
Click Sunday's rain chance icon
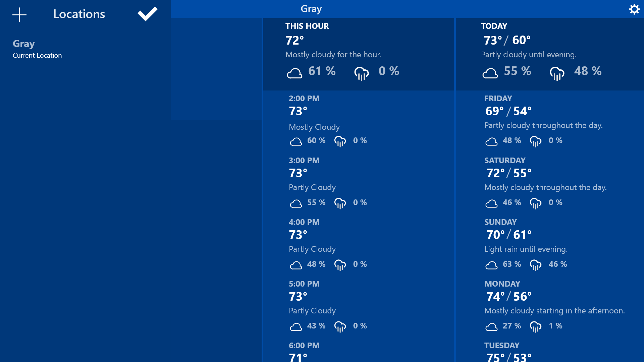click(x=535, y=265)
